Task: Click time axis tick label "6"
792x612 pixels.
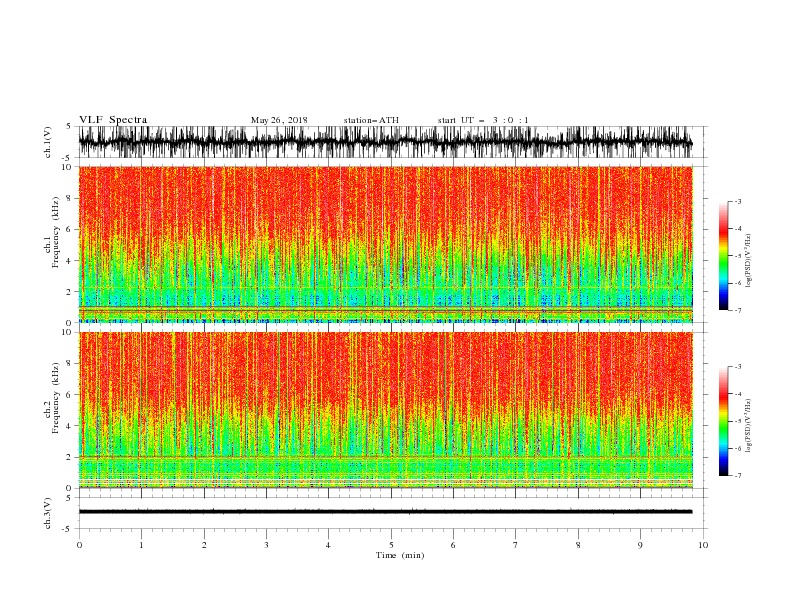Action: (x=453, y=545)
